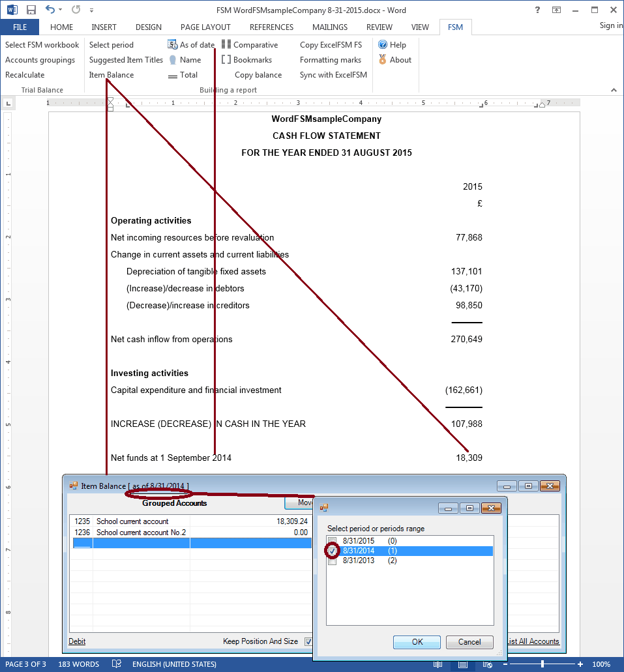The image size is (624, 672).
Task: Click the spelling and proofing status icon
Action: (116, 664)
